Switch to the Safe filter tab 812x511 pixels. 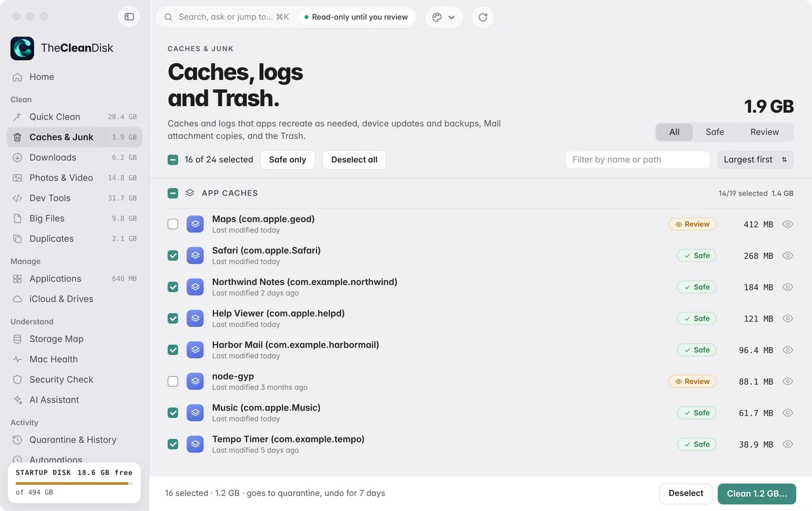[715, 132]
